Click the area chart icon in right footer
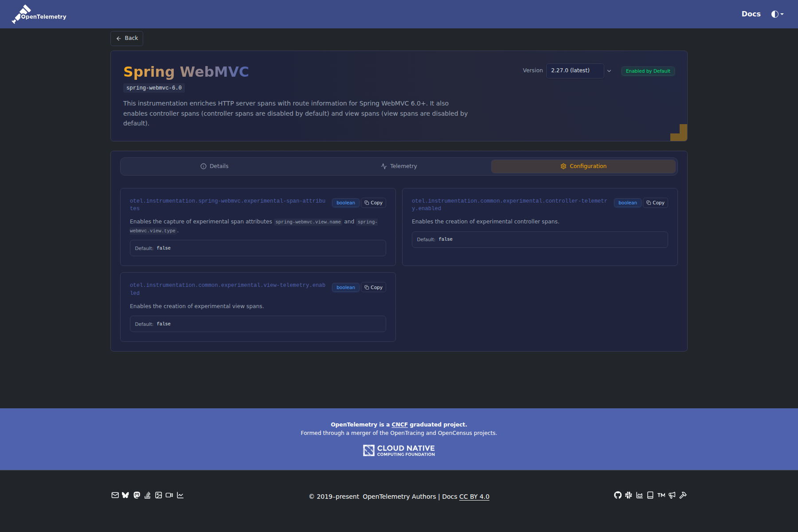The width and height of the screenshot is (798, 532). coord(639,495)
